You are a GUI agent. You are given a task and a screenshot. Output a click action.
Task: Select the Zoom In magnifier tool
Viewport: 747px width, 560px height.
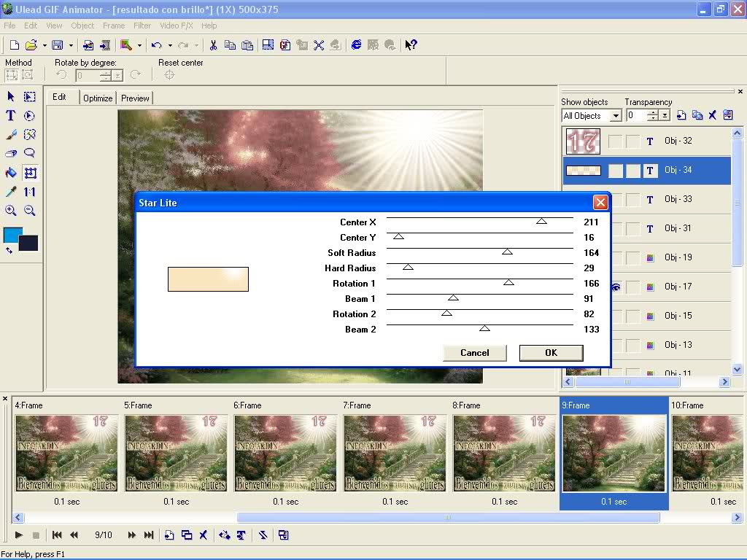[x=10, y=211]
